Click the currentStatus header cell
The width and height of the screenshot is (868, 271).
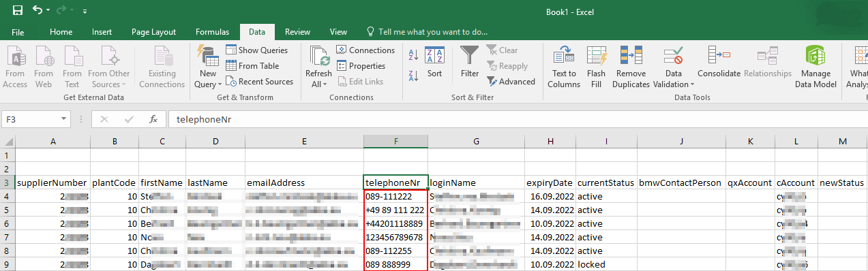tap(607, 182)
